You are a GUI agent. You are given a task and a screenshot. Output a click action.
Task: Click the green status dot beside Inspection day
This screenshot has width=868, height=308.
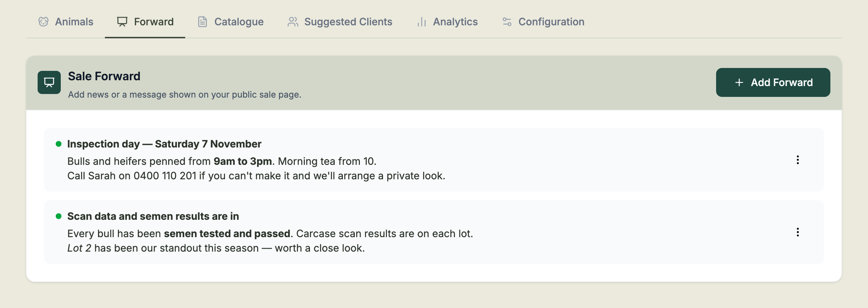coord(59,144)
